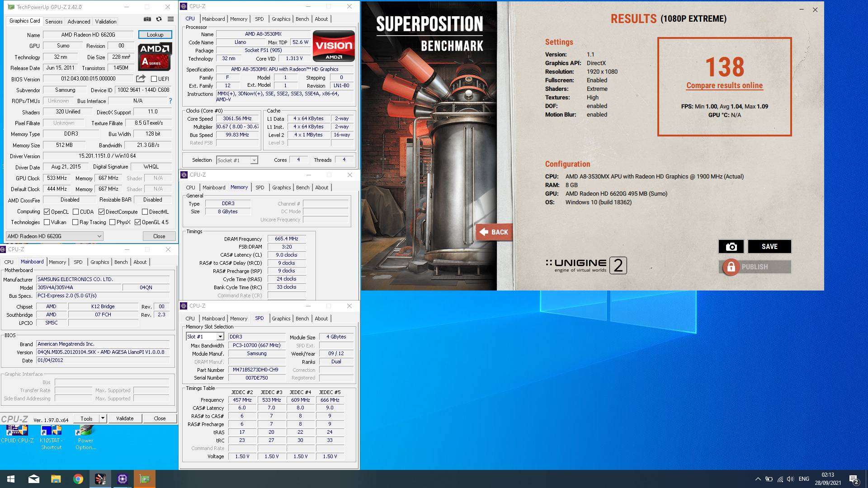Viewport: 868px width, 488px height.
Task: Open Bench tab in top CPU-Z window
Action: pyautogui.click(x=302, y=19)
